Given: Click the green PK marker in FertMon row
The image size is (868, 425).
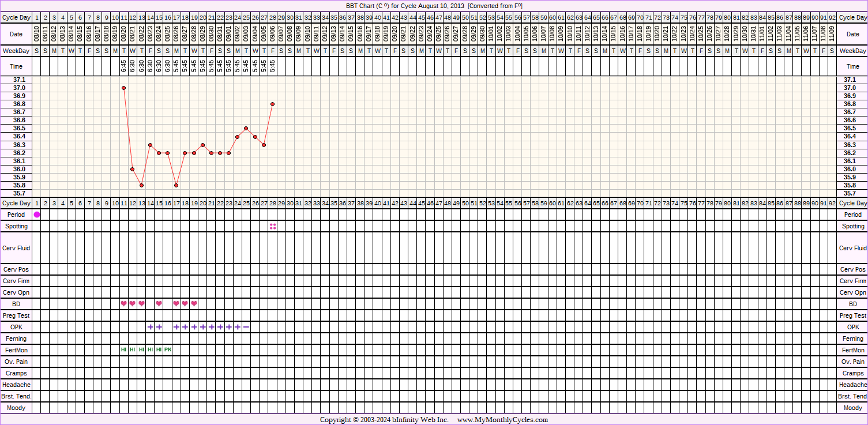Looking at the screenshot, I should (168, 350).
